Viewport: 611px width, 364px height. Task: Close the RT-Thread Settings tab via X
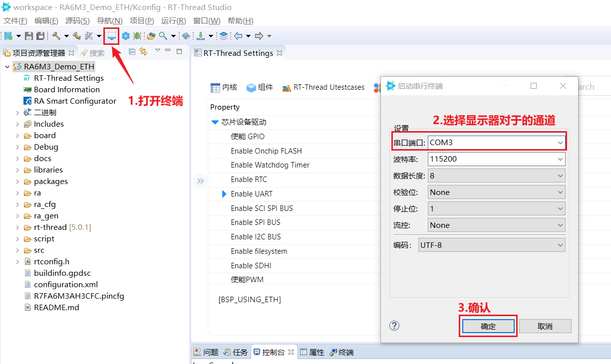(x=280, y=53)
